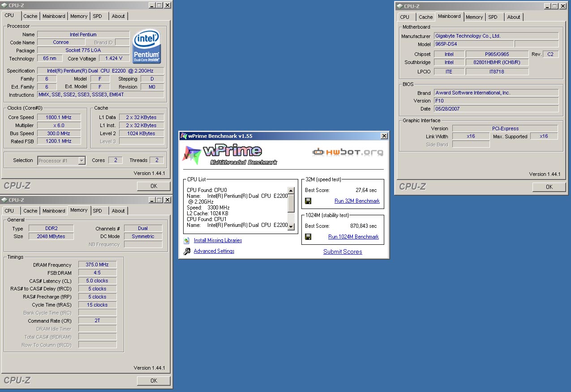
Task: Click the save icon beside 32M Best Score
Action: pyautogui.click(x=308, y=201)
